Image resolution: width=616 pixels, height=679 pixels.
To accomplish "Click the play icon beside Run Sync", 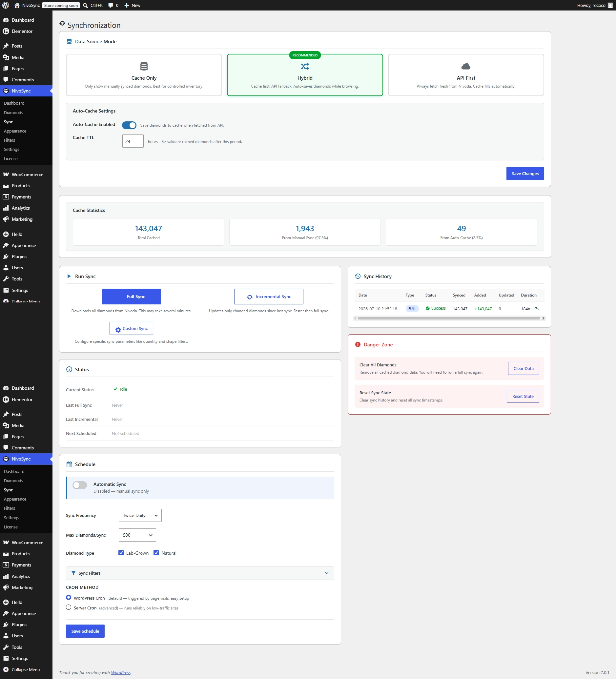I will pos(69,276).
